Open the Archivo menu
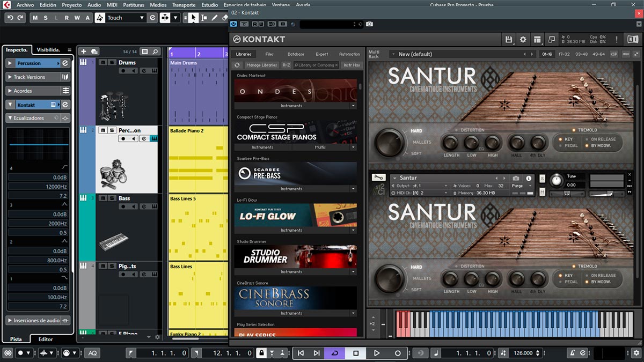Screen dimensions: 644x362 click(25, 4)
